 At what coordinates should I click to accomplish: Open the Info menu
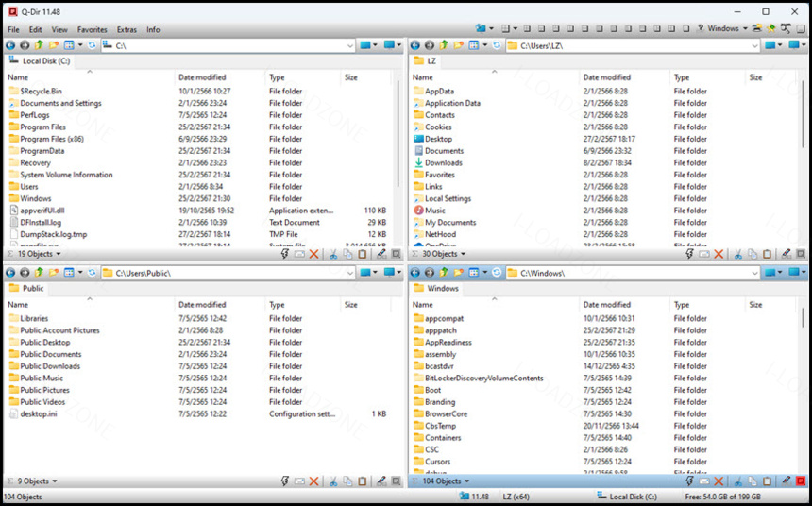tap(153, 29)
